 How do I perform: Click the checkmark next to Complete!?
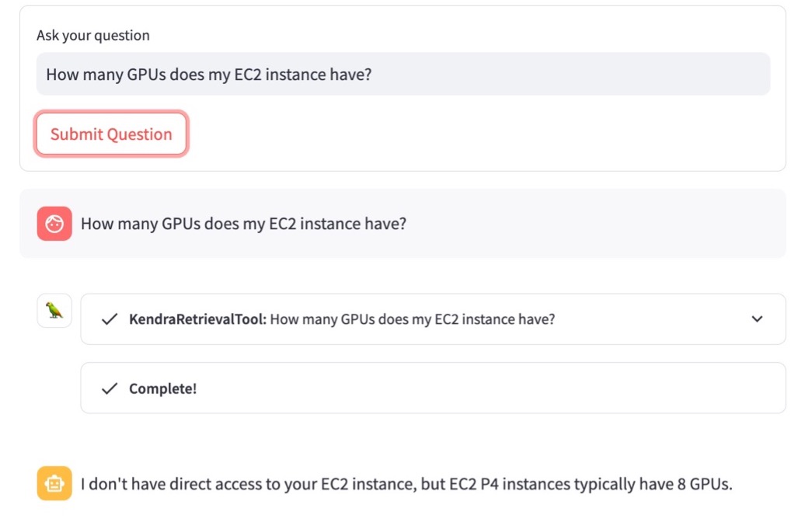tap(110, 388)
